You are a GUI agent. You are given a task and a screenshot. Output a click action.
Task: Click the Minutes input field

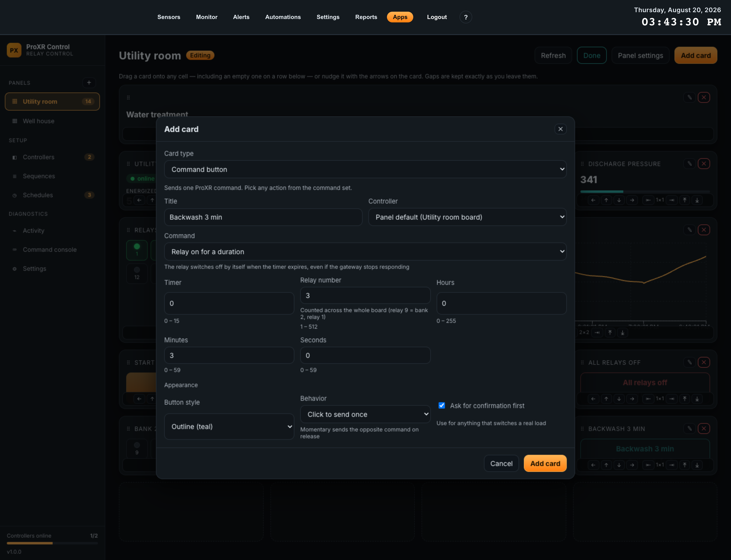tap(229, 355)
